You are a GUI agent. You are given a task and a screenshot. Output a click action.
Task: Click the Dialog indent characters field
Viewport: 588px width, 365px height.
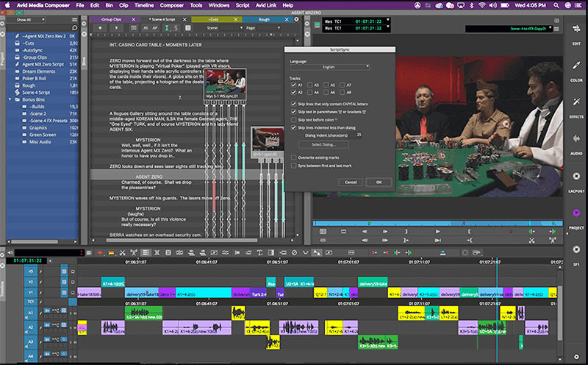(357, 135)
